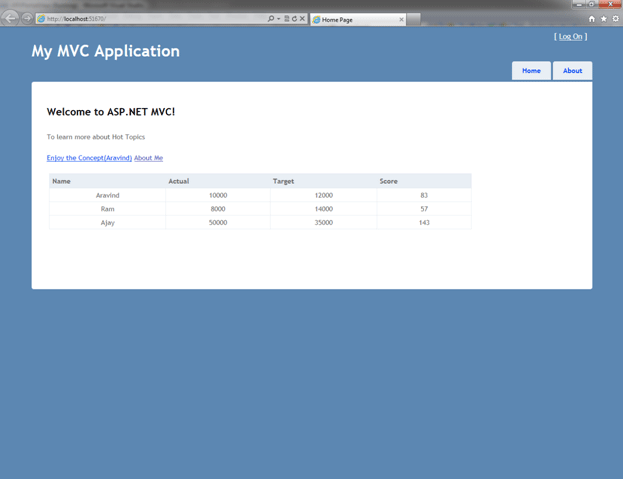The width and height of the screenshot is (623, 479).
Task: Open the About navigation tab
Action: (x=573, y=71)
